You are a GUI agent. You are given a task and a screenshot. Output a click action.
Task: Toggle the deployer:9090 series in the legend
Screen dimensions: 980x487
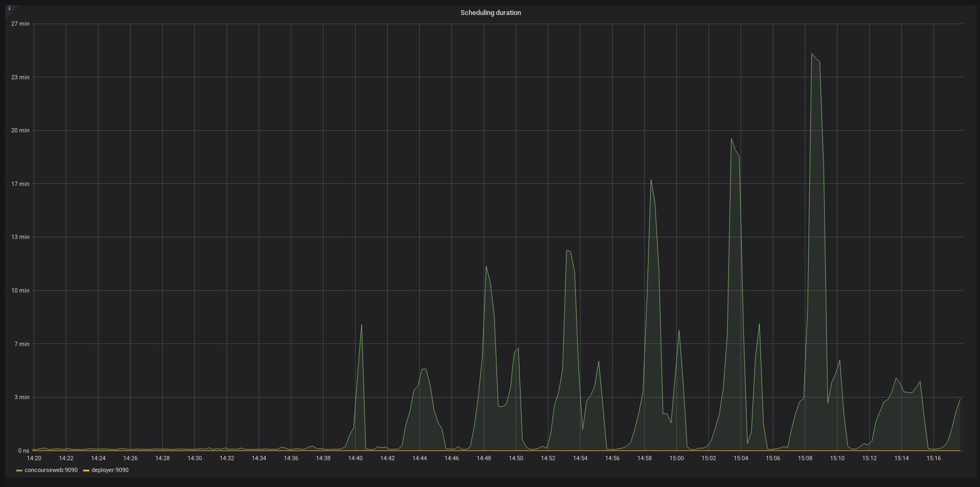[110, 470]
